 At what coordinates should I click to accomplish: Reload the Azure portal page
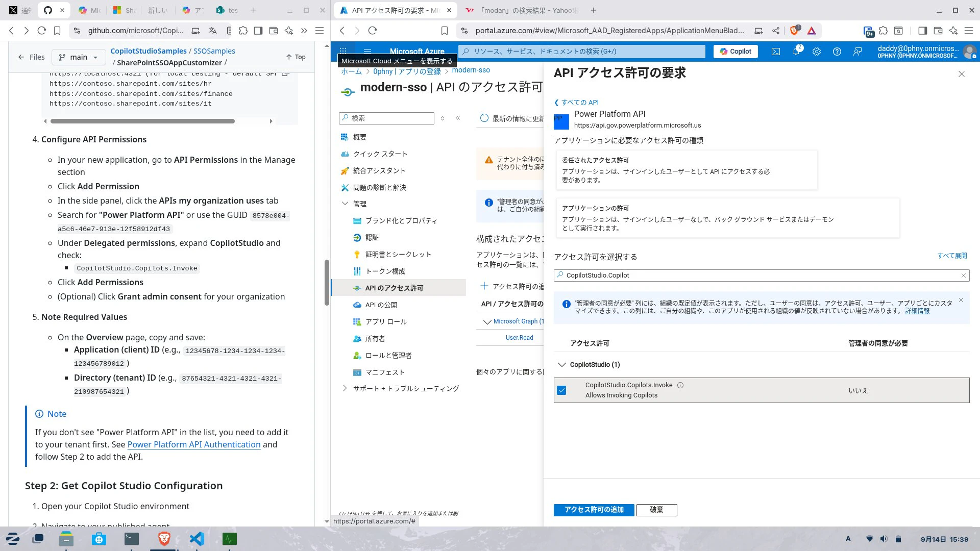point(373,31)
